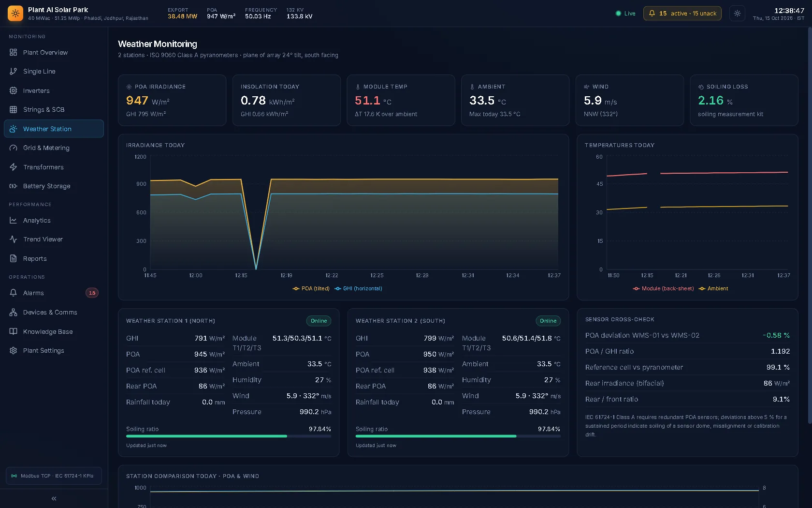This screenshot has width=812, height=508.
Task: Go to the Weather Station page
Action: point(54,129)
